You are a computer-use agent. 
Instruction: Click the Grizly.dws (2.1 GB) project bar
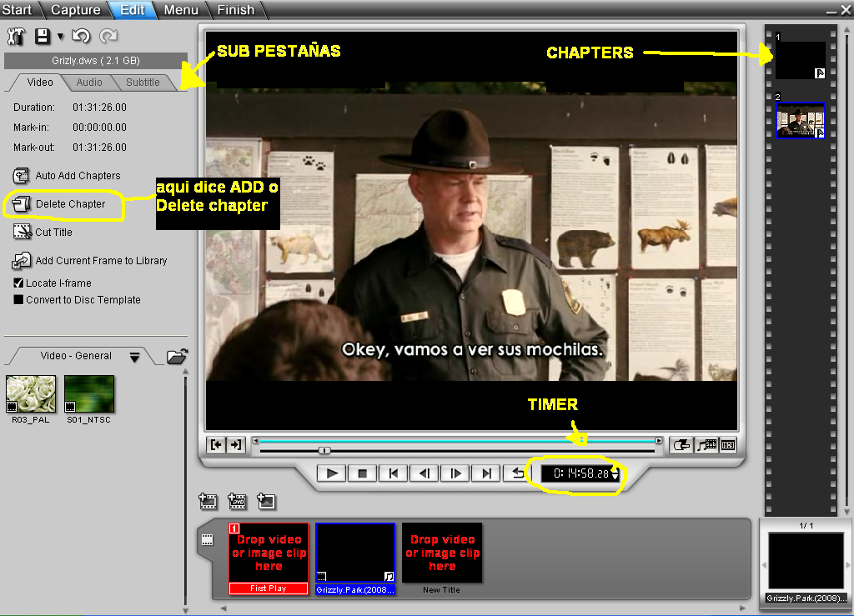[x=96, y=60]
